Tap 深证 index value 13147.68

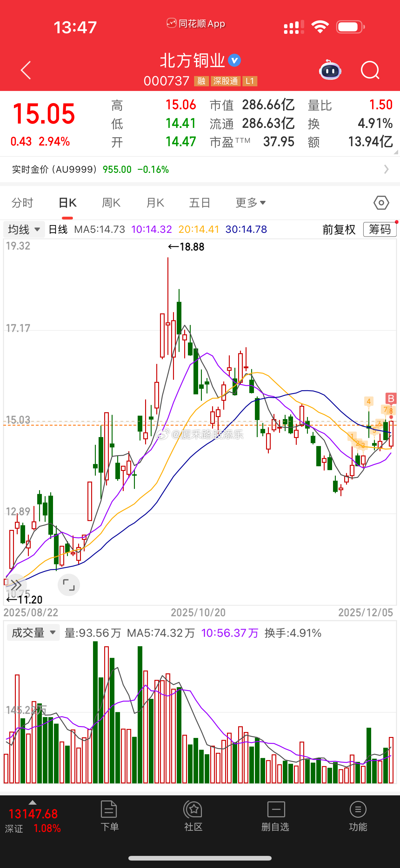[x=33, y=814]
